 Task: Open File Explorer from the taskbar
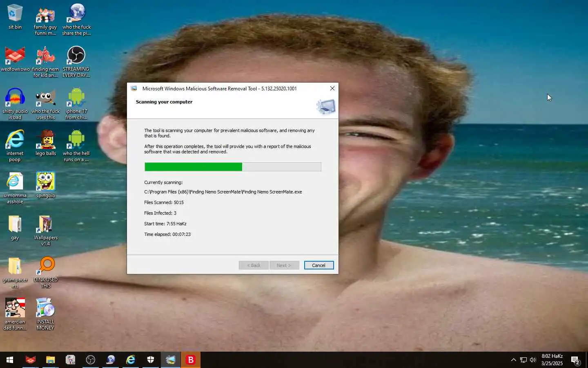pyautogui.click(x=50, y=360)
